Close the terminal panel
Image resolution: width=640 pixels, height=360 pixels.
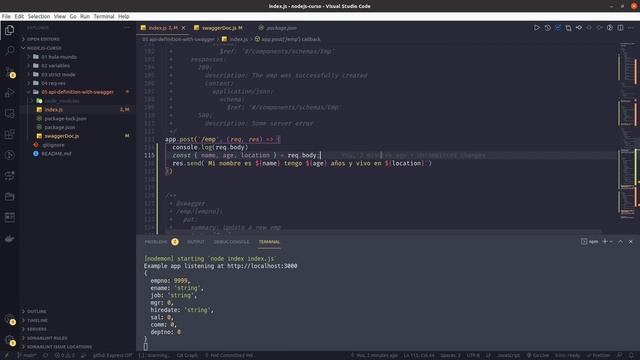[631, 242]
